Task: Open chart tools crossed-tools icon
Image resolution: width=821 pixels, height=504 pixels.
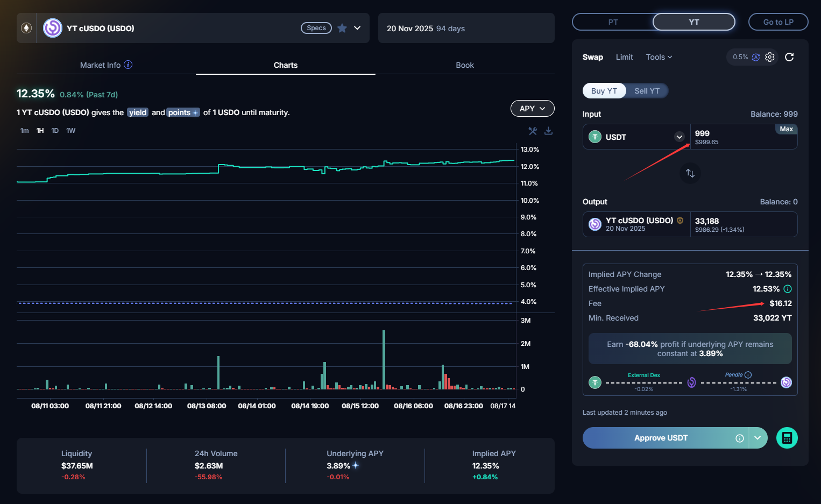Action: pyautogui.click(x=533, y=131)
